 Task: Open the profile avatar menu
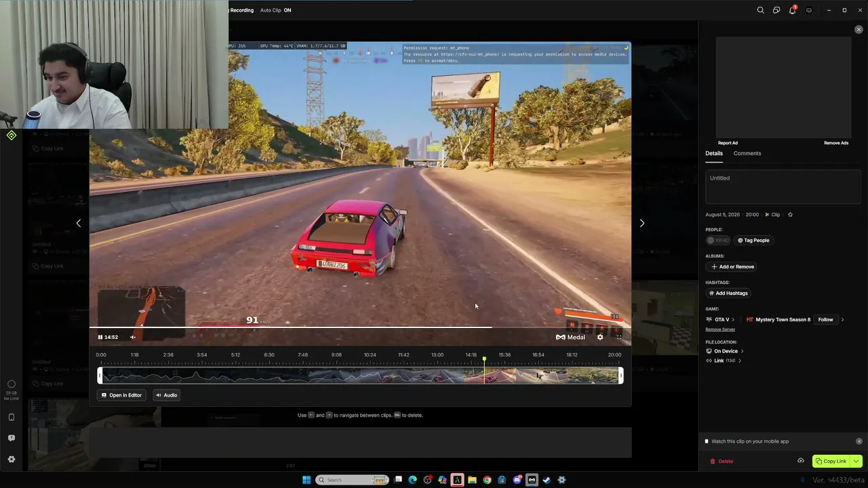pyautogui.click(x=809, y=10)
